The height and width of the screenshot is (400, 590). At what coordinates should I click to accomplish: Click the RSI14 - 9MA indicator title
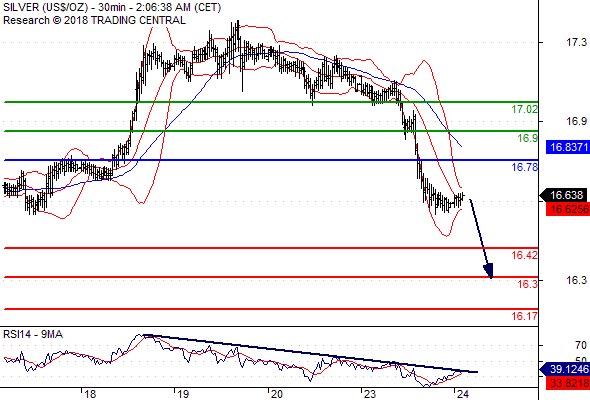coord(33,334)
